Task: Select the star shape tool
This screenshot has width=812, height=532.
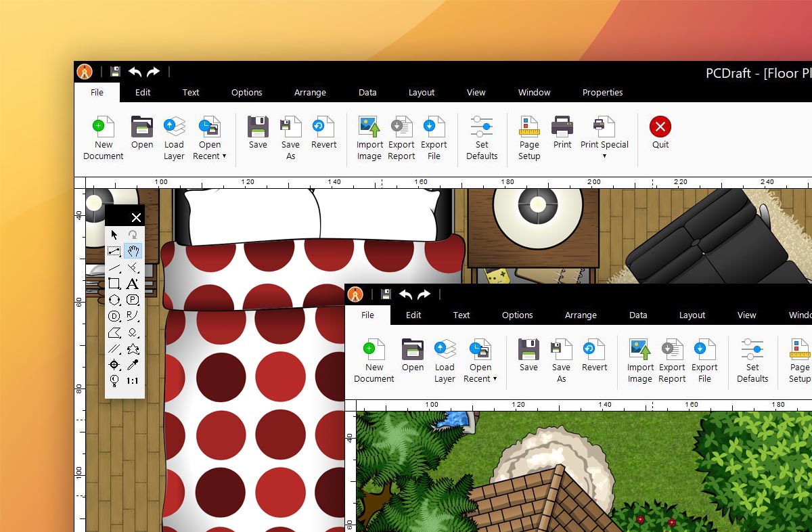Action: coord(133,349)
